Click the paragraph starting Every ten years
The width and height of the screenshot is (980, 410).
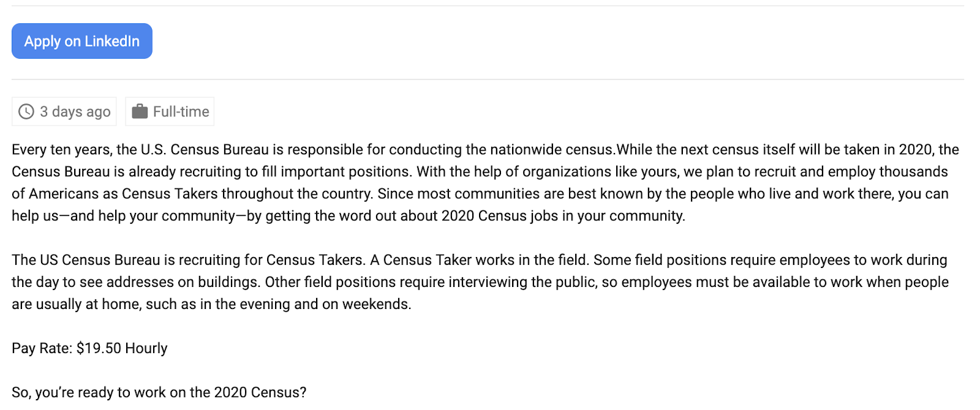click(x=486, y=182)
